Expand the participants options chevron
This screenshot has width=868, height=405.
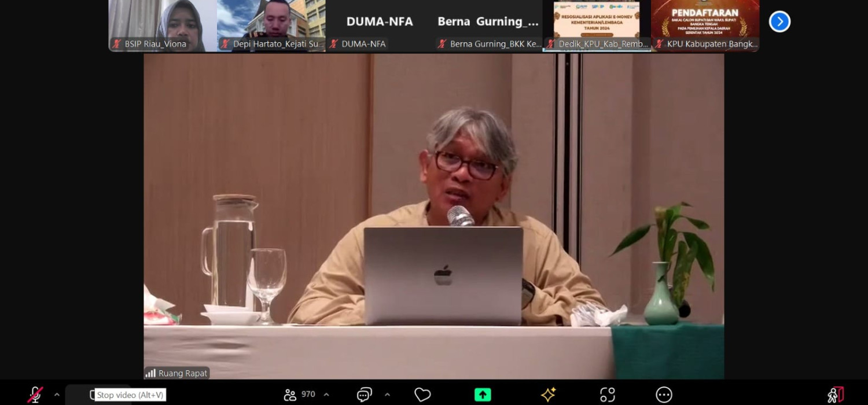tap(326, 395)
